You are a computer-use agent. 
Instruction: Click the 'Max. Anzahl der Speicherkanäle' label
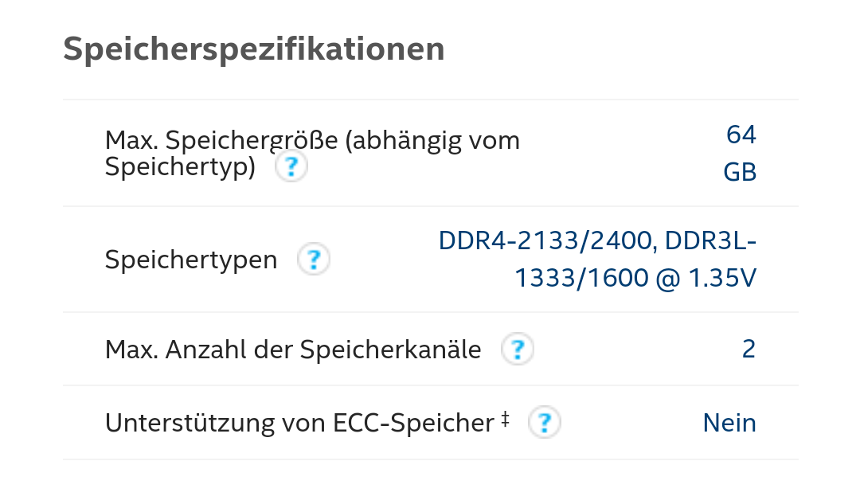[x=293, y=350]
